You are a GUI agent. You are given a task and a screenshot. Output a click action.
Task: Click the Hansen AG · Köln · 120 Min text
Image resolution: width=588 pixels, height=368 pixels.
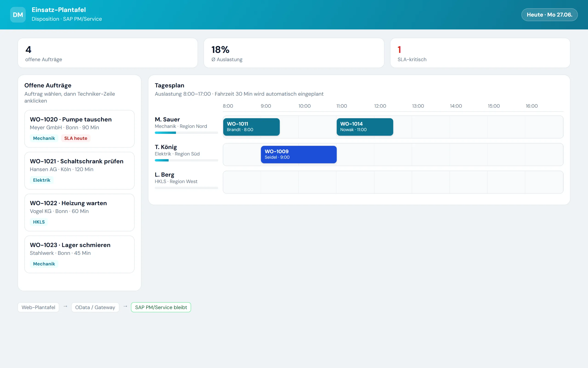[62, 170]
